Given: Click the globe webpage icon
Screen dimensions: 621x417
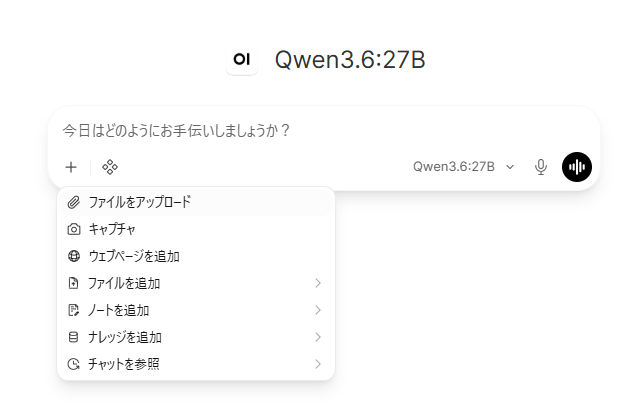Looking at the screenshot, I should point(74,256).
